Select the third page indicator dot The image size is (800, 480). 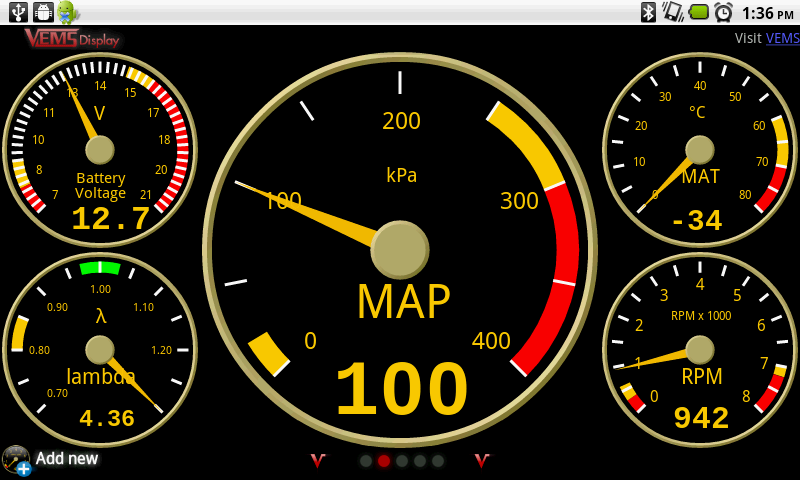[x=402, y=461]
